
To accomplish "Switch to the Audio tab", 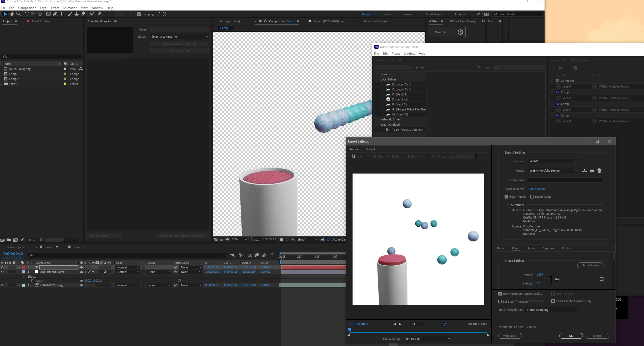I will pos(531,248).
